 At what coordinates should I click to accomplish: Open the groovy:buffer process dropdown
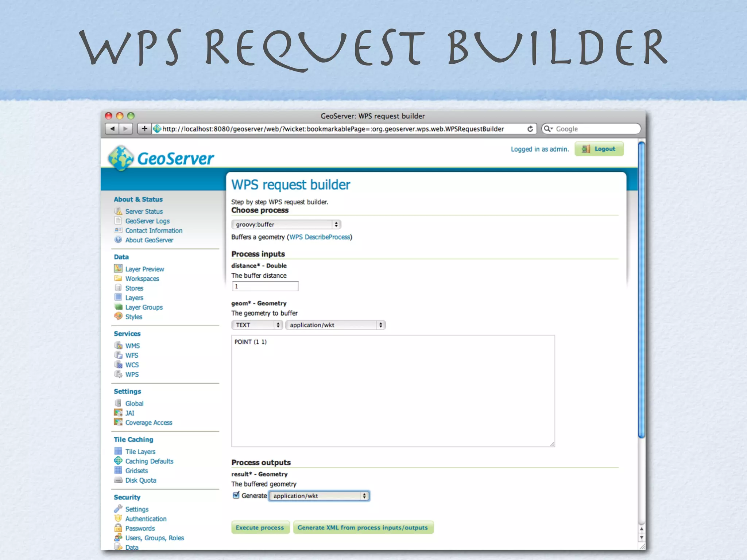click(x=286, y=225)
